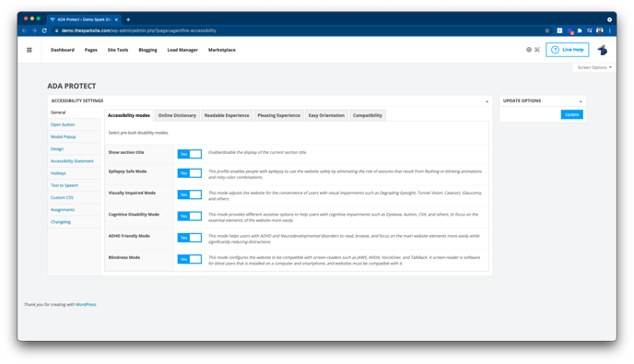Toggle the ADHD Friendly Mode switch
Viewport: 634px width, 364px height.
point(189,238)
